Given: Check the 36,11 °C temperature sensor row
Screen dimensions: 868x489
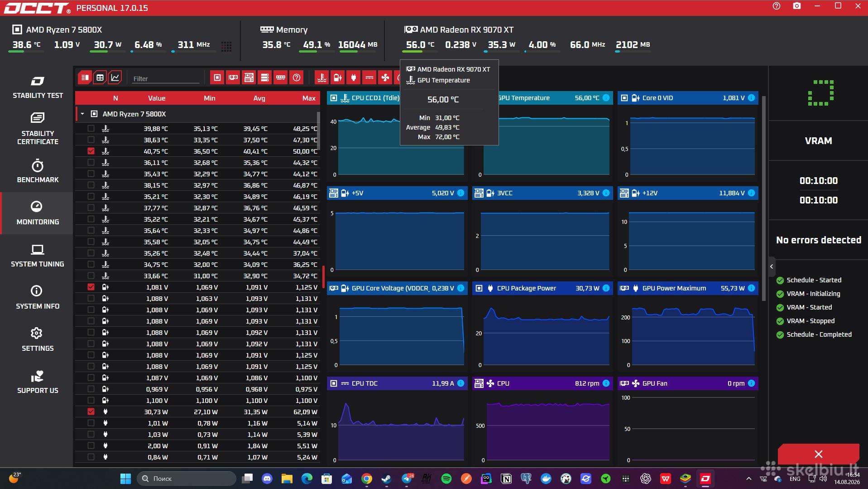Looking at the screenshot, I should [x=91, y=162].
